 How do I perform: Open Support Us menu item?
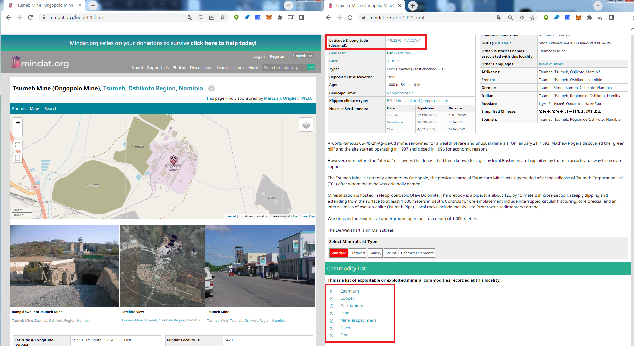coord(158,68)
